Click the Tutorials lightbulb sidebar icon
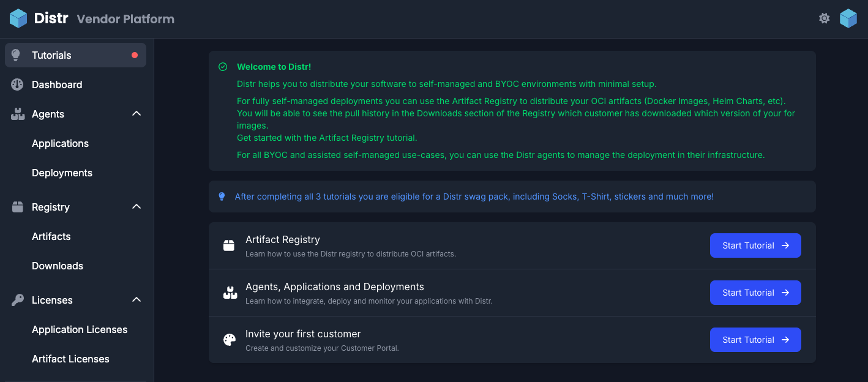Screen dimensions: 868x382 pos(17,55)
